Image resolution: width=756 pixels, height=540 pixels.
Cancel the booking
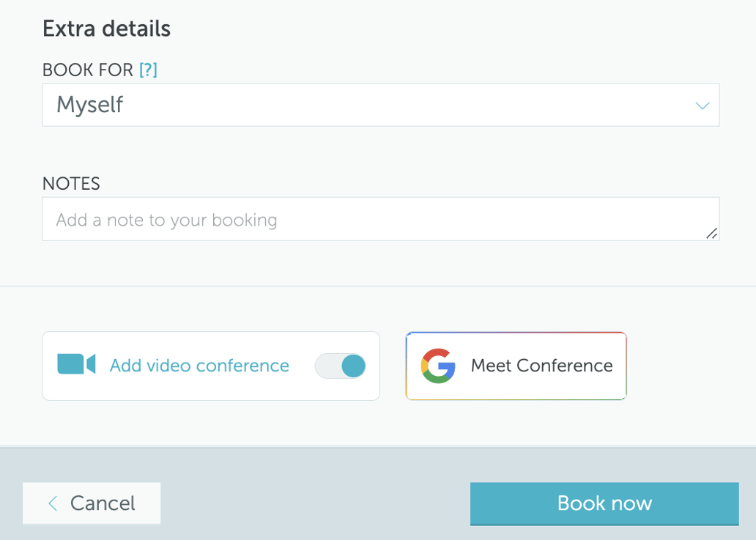click(x=91, y=503)
